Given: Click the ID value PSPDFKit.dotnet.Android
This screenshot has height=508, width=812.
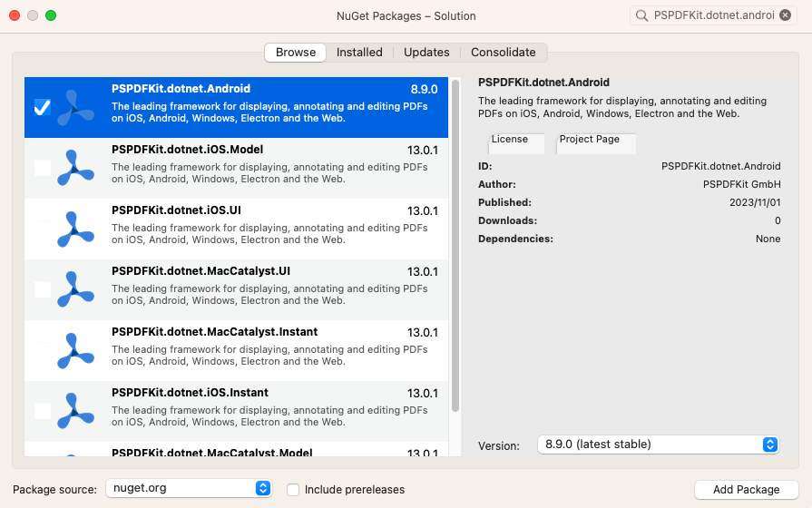Looking at the screenshot, I should 721,166.
